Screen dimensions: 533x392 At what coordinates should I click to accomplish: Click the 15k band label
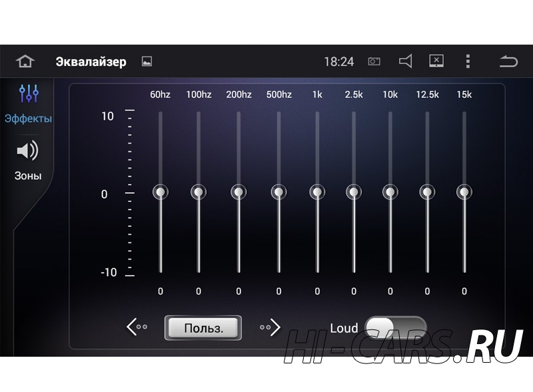pyautogui.click(x=464, y=95)
